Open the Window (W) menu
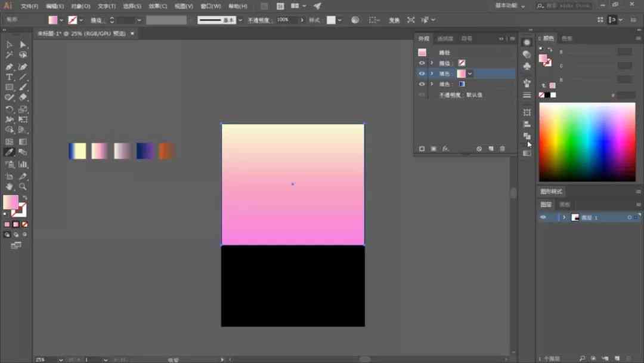Screen dimensions: 644x363 pyautogui.click(x=210, y=6)
